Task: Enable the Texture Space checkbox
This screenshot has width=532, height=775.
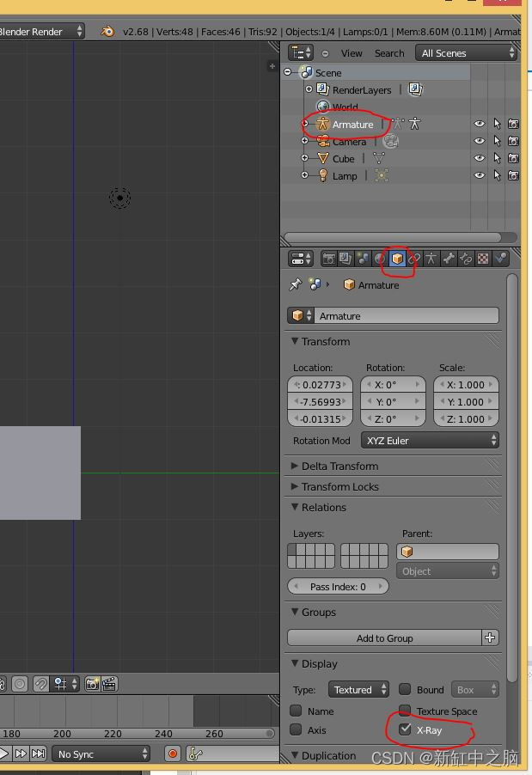Action: [405, 711]
